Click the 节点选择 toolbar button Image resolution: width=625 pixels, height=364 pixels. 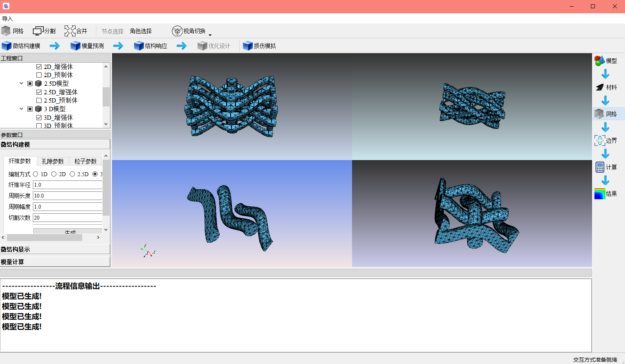click(113, 31)
